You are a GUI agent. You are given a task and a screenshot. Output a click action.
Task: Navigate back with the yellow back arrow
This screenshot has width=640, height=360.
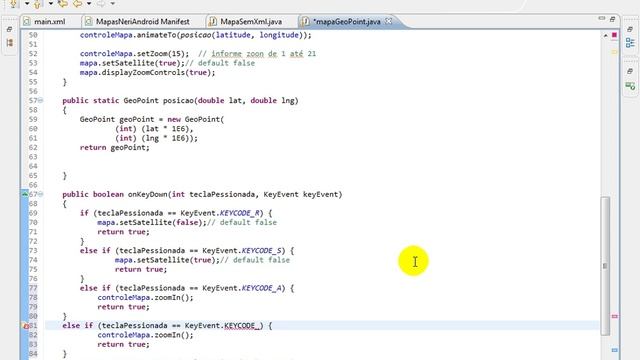click(x=77, y=4)
